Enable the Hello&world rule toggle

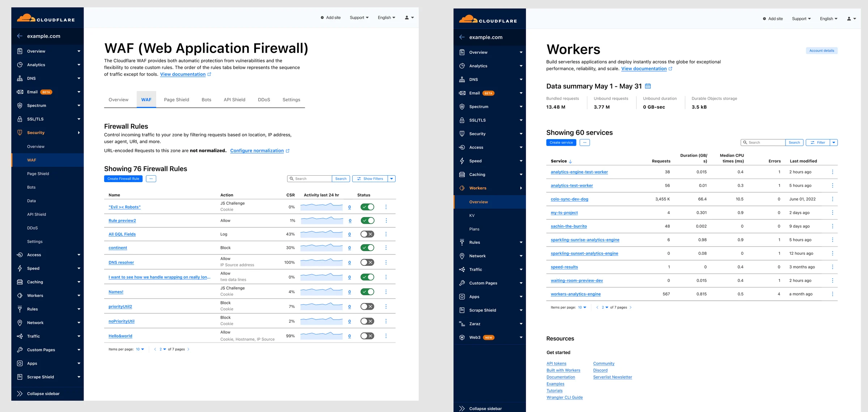click(367, 336)
